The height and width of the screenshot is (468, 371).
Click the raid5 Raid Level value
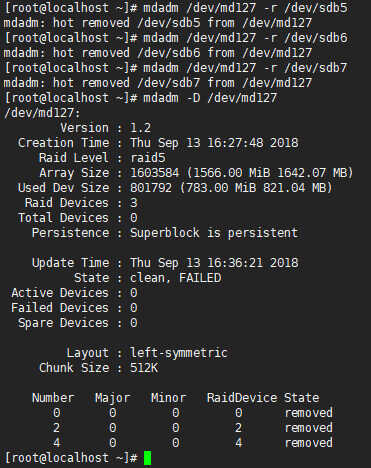coord(148,158)
